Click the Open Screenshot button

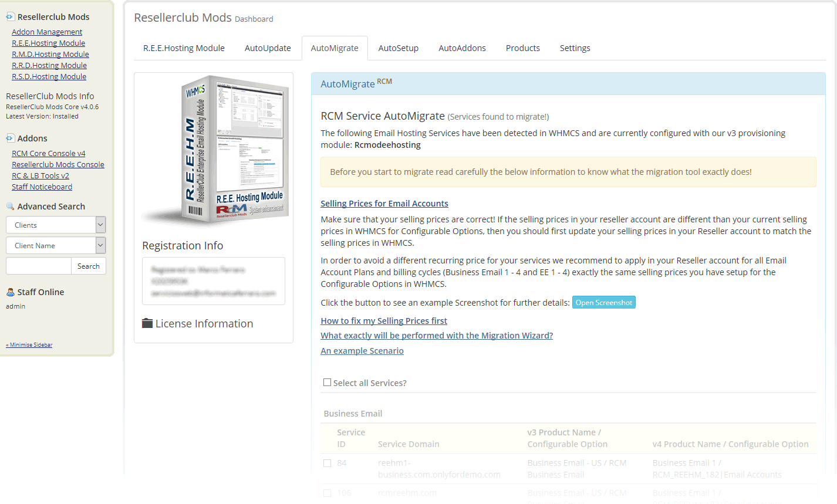point(604,303)
